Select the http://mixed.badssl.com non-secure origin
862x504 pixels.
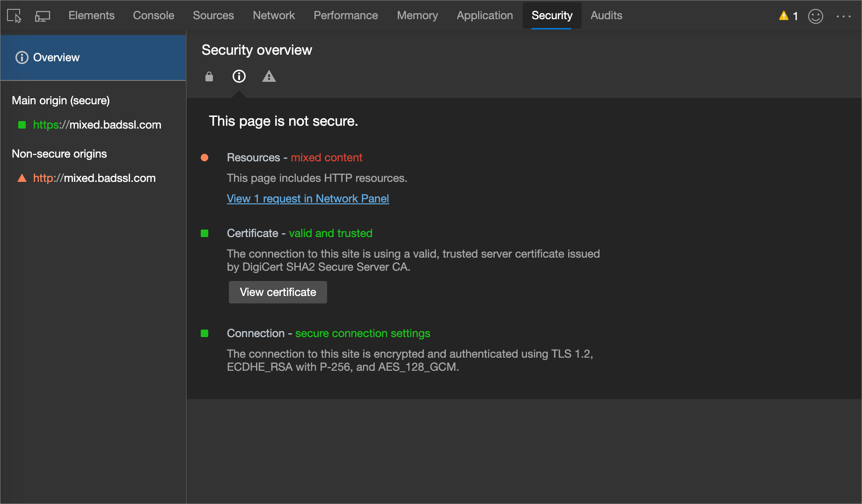tap(94, 178)
